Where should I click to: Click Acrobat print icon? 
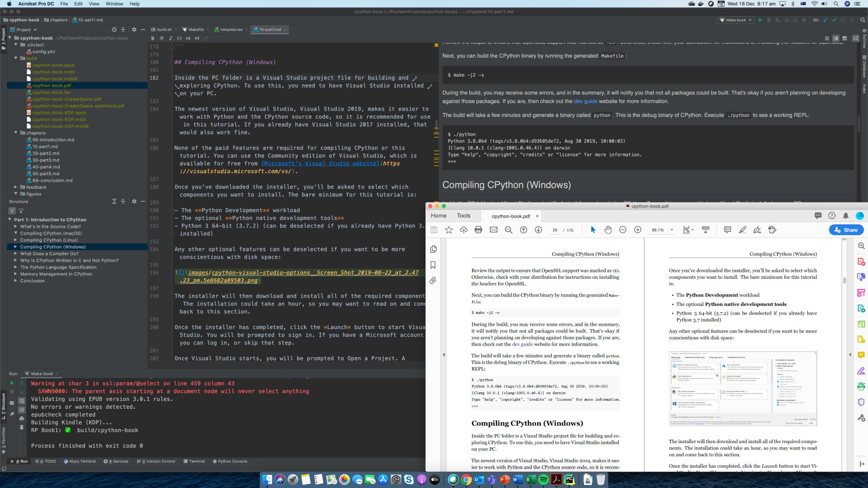pos(479,230)
